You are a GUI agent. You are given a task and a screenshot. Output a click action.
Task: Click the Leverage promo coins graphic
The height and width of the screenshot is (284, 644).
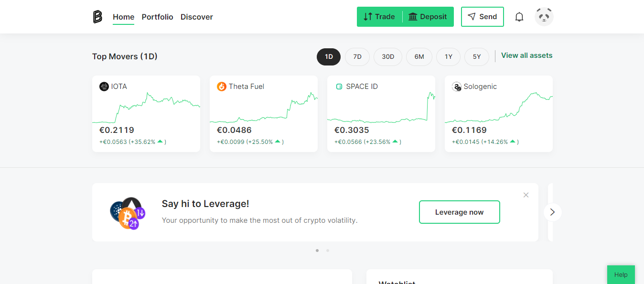tap(128, 213)
